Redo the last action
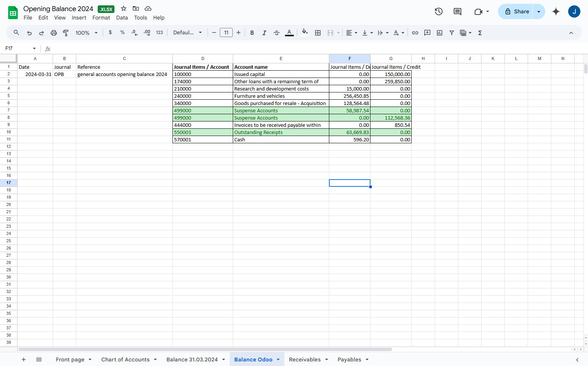This screenshot has height=366, width=588. [x=42, y=33]
